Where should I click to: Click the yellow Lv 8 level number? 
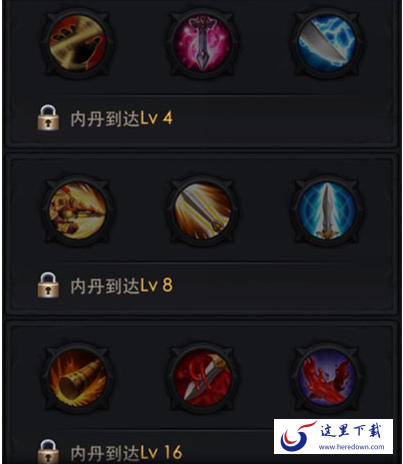pos(156,286)
